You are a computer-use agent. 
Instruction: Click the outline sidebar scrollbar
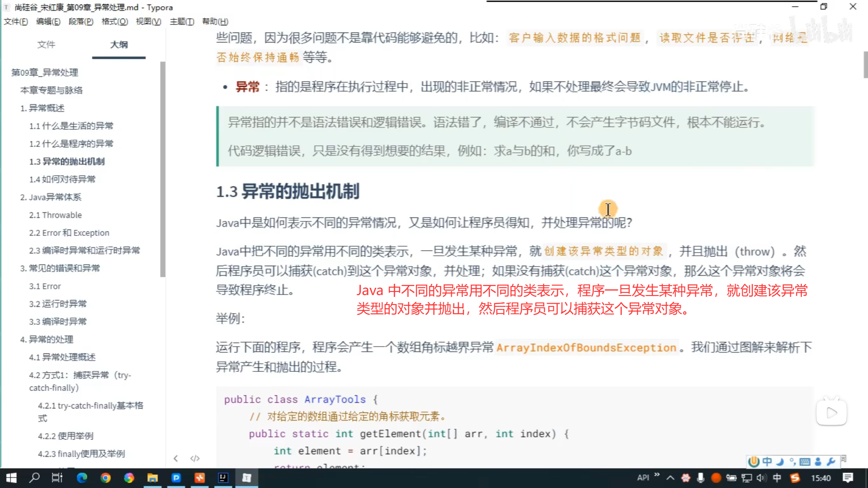(x=163, y=169)
